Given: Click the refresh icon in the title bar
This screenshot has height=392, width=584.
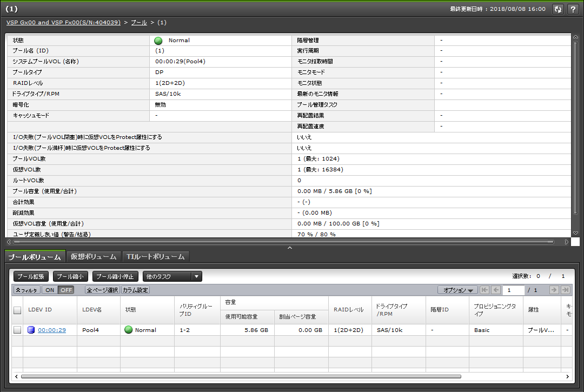Looking at the screenshot, I should tap(558, 9).
